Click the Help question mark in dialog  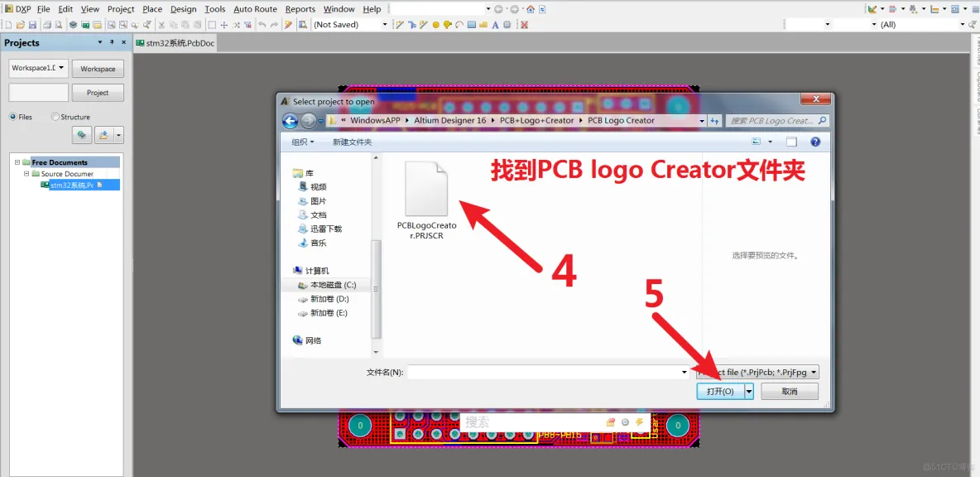815,142
